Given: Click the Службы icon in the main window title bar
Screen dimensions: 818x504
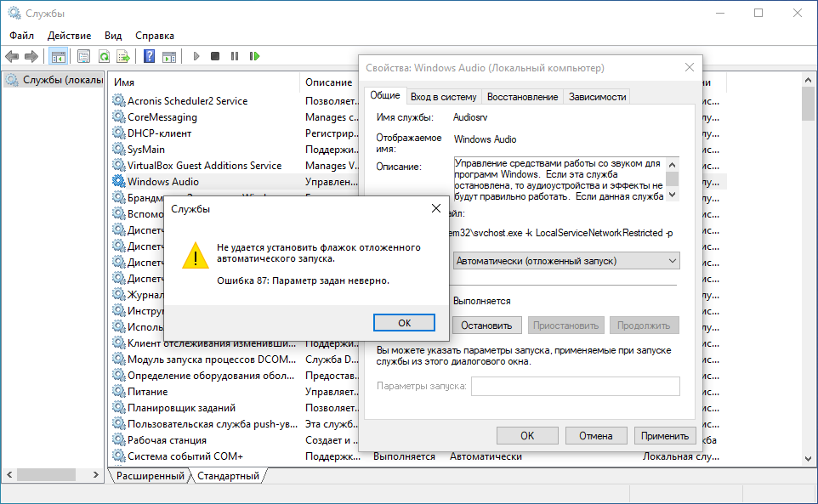Looking at the screenshot, I should (x=14, y=13).
